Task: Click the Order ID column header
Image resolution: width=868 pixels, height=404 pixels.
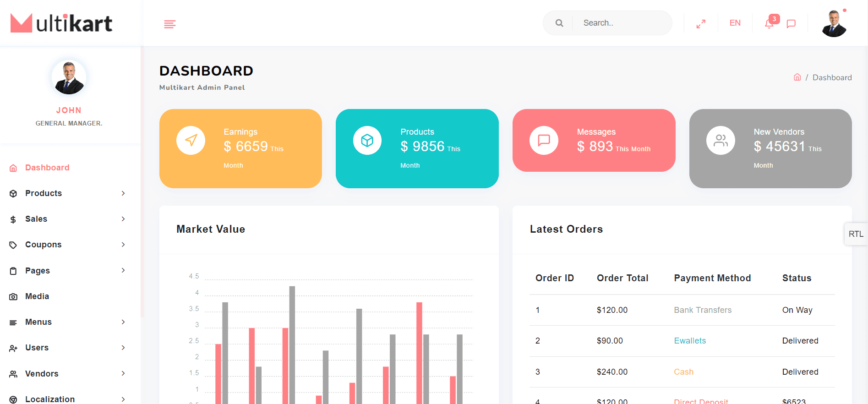Action: tap(555, 278)
